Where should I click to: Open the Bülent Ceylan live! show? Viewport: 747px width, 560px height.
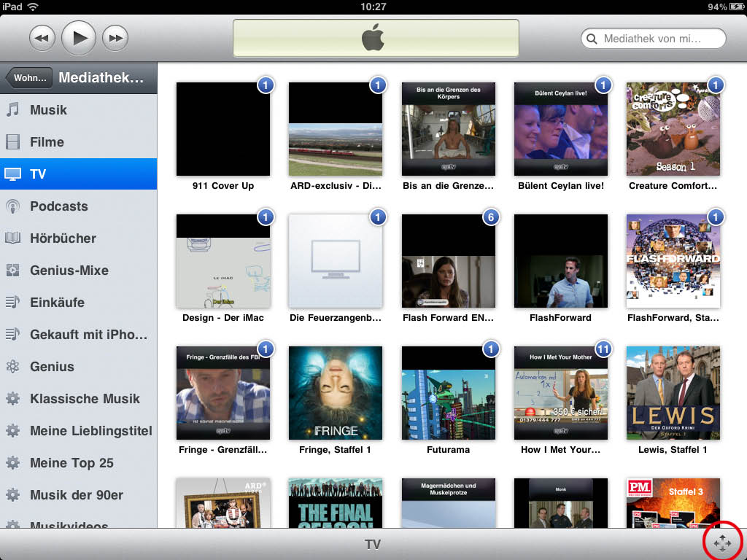561,129
